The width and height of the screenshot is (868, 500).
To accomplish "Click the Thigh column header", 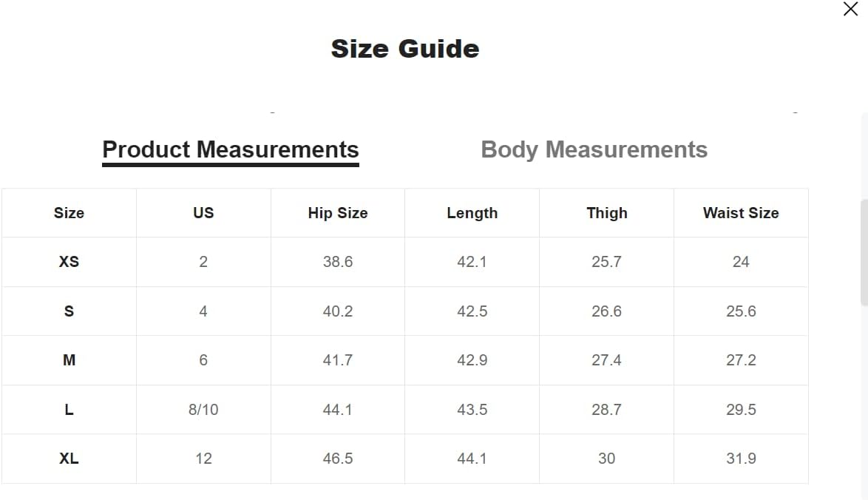I will [607, 213].
